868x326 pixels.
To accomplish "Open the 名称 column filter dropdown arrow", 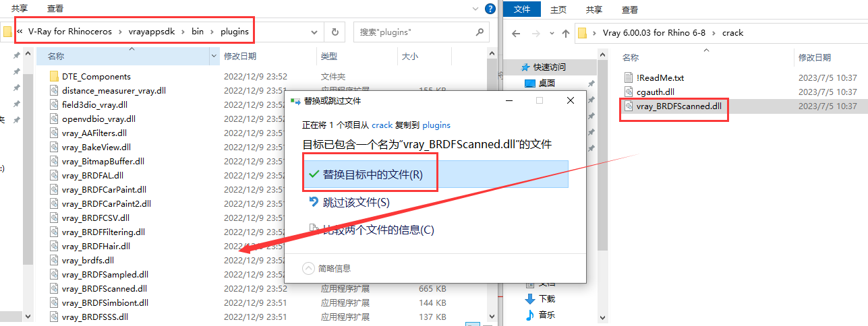I will tap(215, 57).
